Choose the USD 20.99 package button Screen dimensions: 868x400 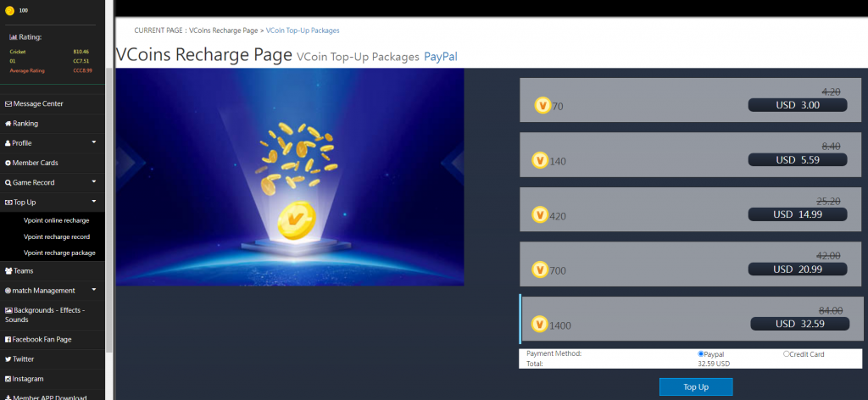click(x=797, y=269)
